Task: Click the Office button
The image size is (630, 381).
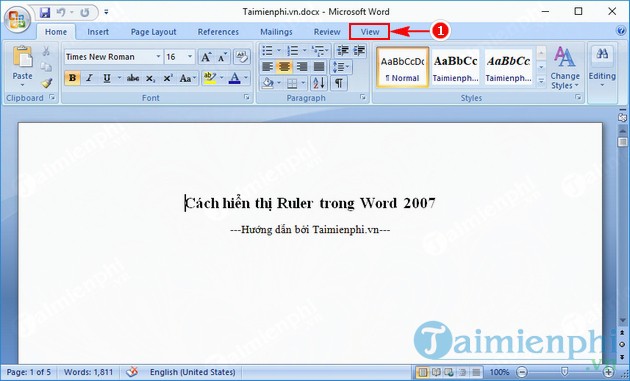Action: pyautogui.click(x=17, y=19)
